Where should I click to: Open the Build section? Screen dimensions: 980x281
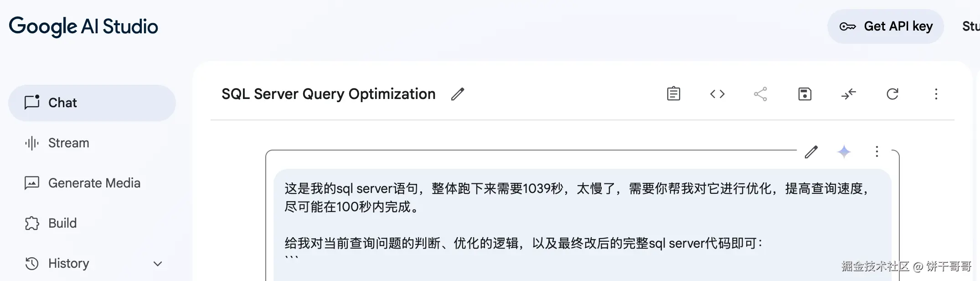click(x=62, y=224)
